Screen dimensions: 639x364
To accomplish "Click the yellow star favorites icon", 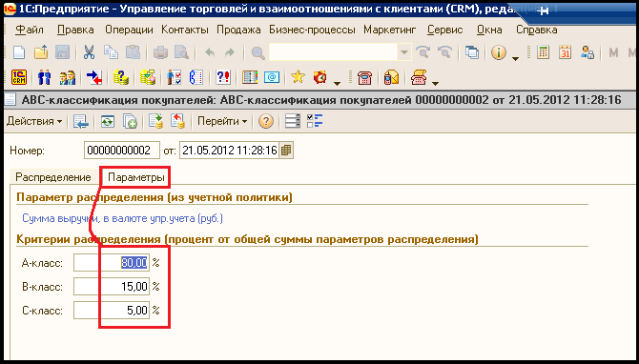I will tap(298, 76).
